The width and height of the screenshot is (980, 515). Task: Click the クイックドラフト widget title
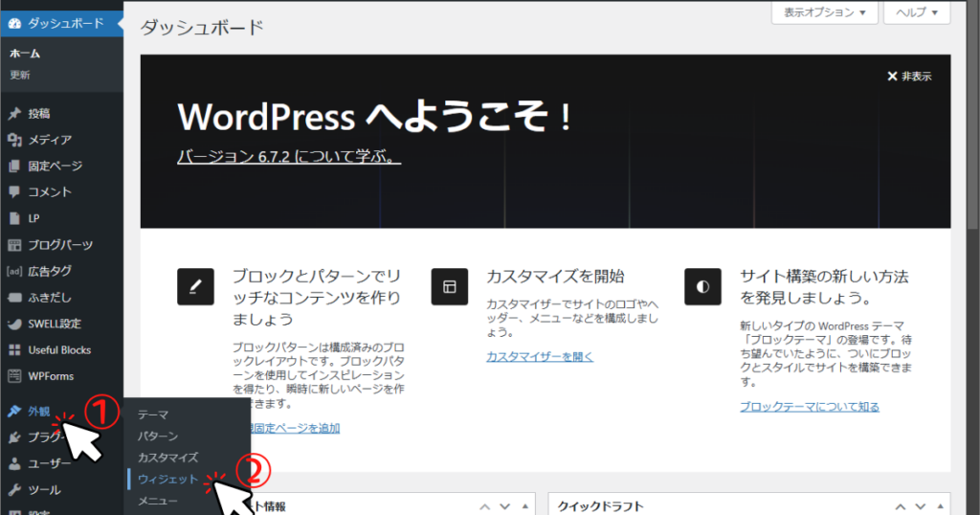[600, 506]
